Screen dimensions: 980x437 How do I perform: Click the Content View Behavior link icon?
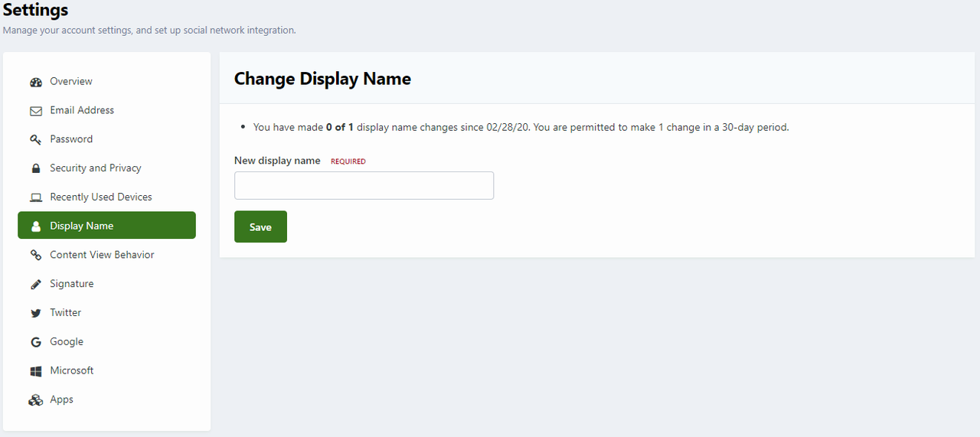coord(35,255)
